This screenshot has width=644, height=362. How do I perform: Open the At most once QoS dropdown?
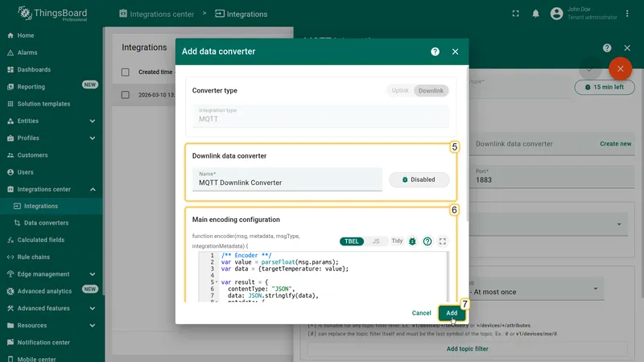[x=536, y=289]
